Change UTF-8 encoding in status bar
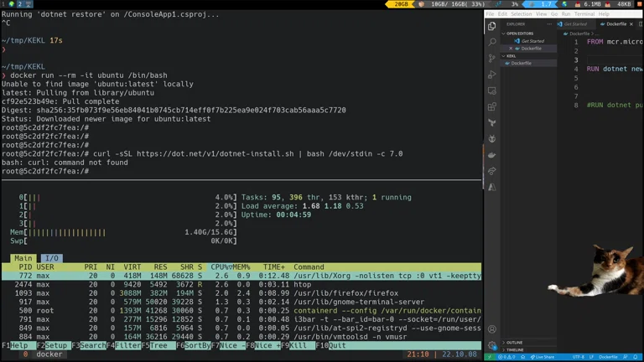Image resolution: width=644 pixels, height=362 pixels. pyautogui.click(x=579, y=357)
